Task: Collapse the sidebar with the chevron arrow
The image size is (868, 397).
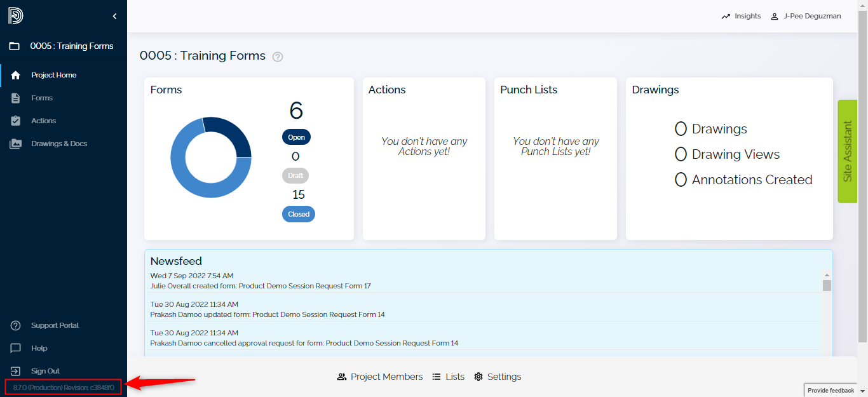Action: coord(114,16)
